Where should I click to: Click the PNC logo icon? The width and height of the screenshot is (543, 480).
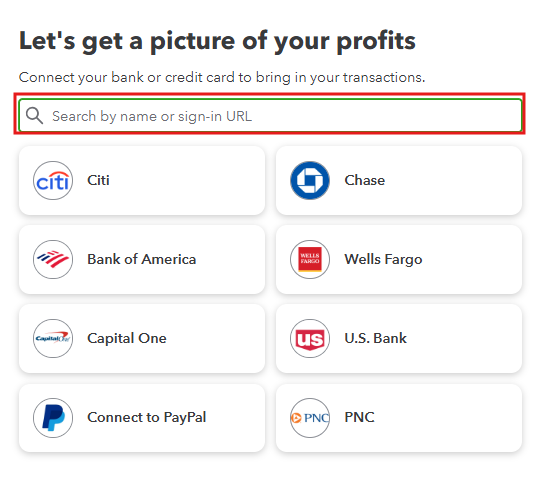click(x=310, y=418)
